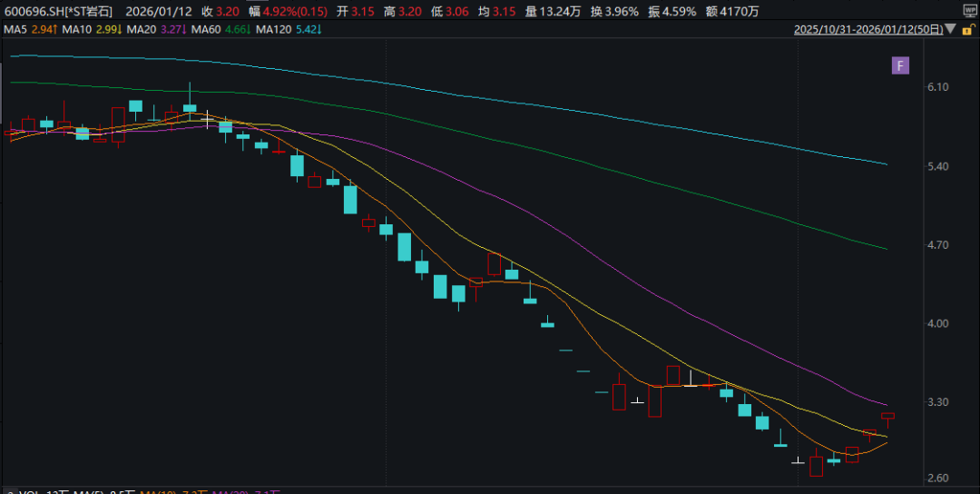Screen dimensions: 980x494
Task: Open the 600696.SH stock code label
Action: [33, 12]
